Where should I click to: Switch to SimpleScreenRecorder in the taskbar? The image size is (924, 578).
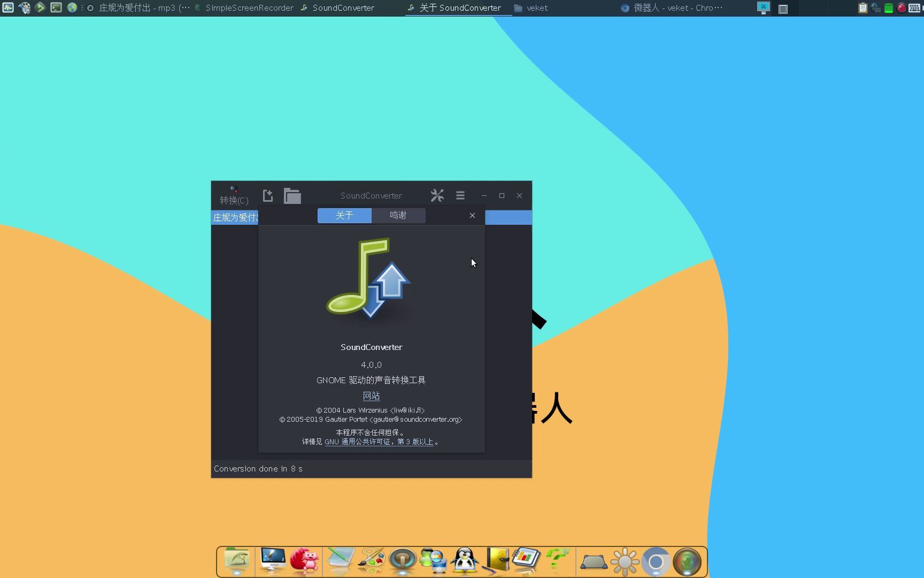244,8
